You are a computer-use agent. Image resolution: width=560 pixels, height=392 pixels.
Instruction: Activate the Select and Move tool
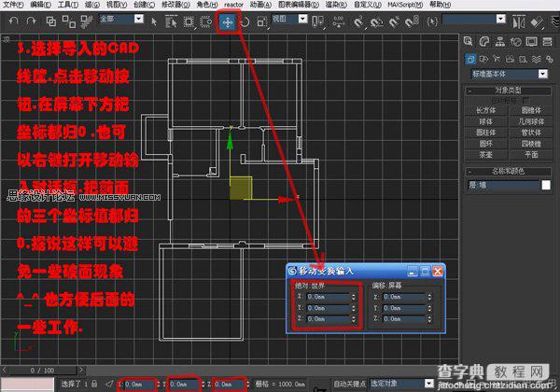tap(228, 22)
